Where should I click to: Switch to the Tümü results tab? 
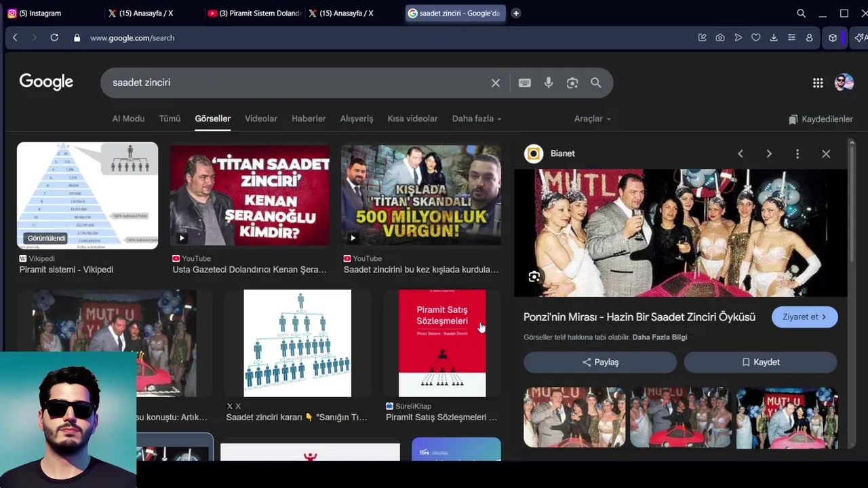tap(170, 119)
